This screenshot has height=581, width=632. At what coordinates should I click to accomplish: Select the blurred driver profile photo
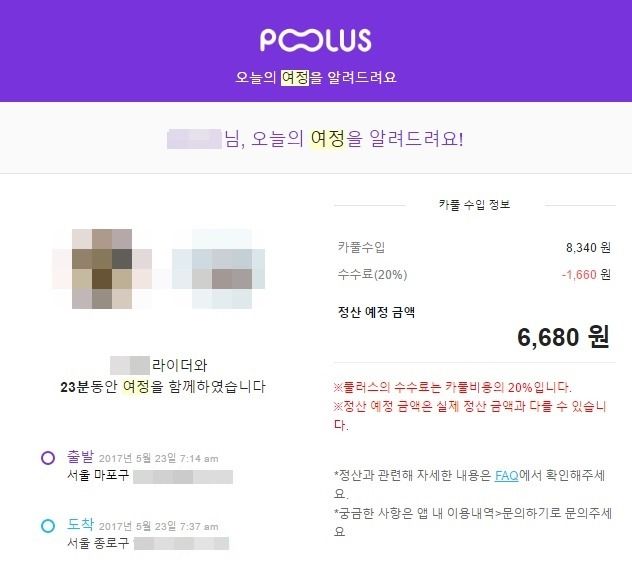[102, 269]
